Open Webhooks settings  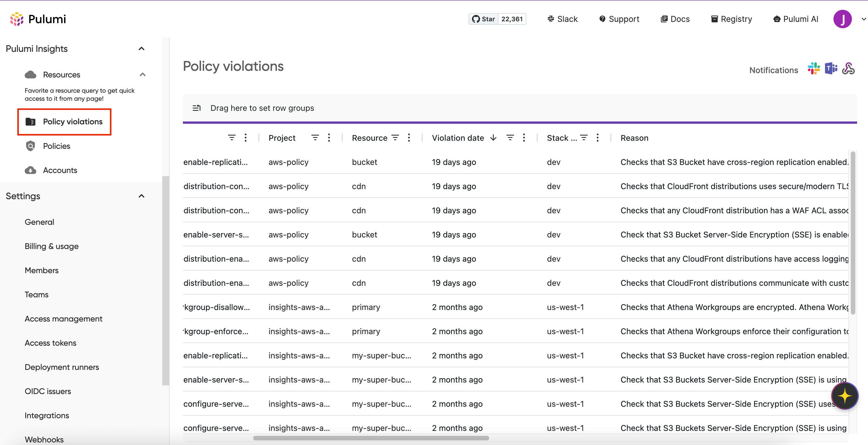(44, 440)
